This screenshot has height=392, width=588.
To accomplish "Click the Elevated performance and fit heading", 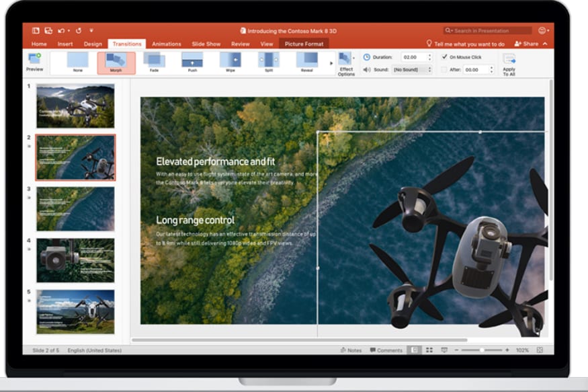I will pos(216,161).
